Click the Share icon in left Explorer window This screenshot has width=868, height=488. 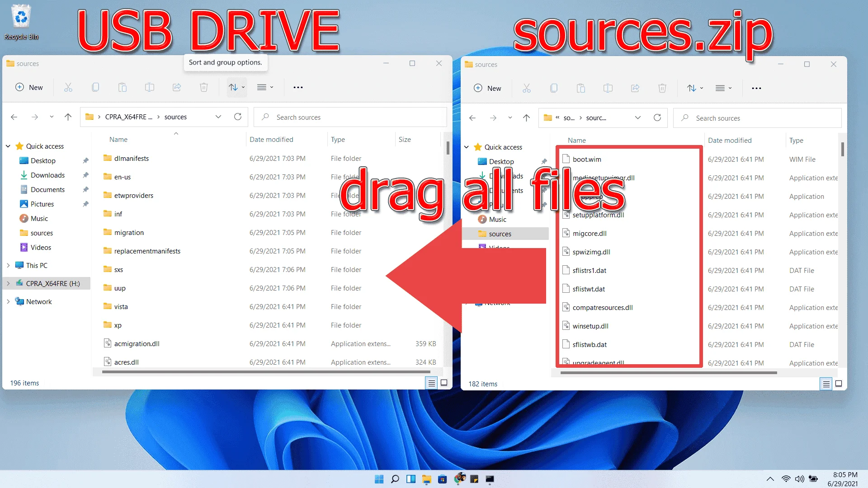pos(177,87)
